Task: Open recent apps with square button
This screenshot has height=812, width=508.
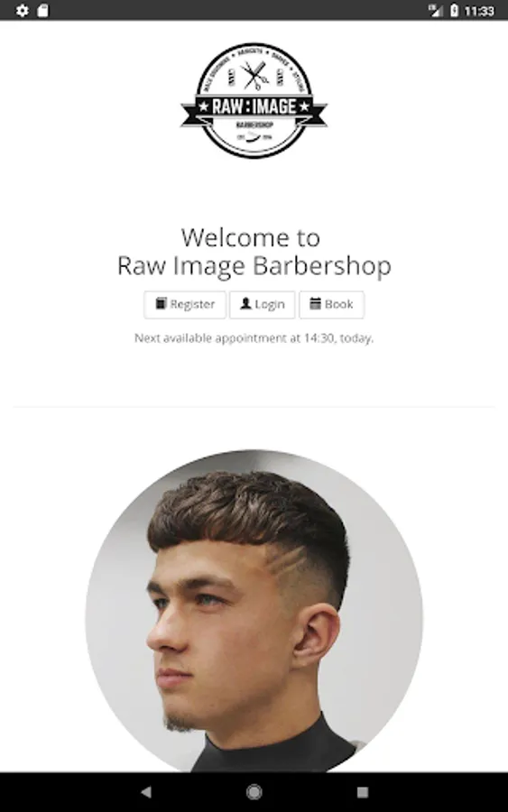Action: (363, 792)
